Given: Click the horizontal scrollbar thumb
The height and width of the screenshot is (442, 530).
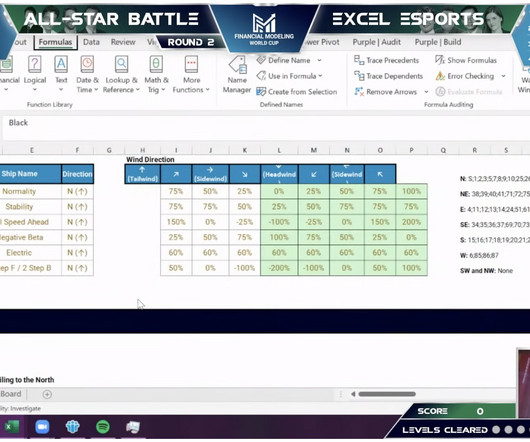Looking at the screenshot, I should (387, 394).
